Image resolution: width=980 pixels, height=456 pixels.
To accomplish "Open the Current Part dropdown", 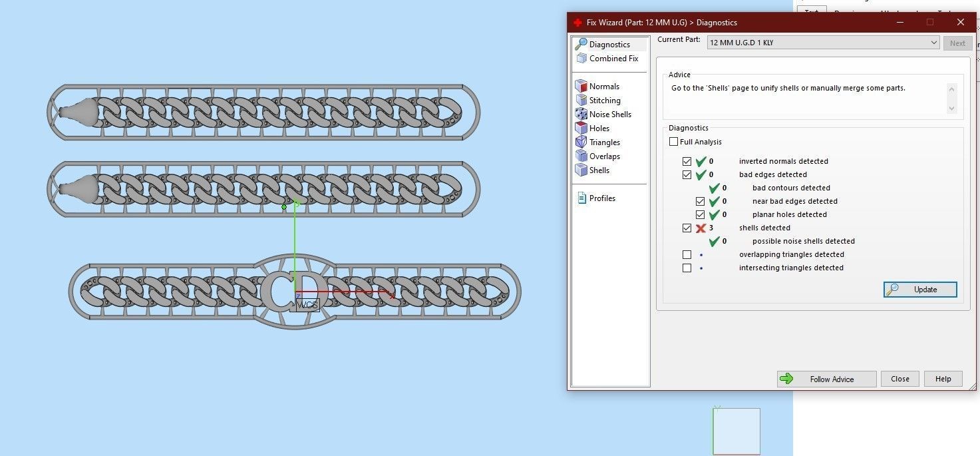I will click(823, 43).
